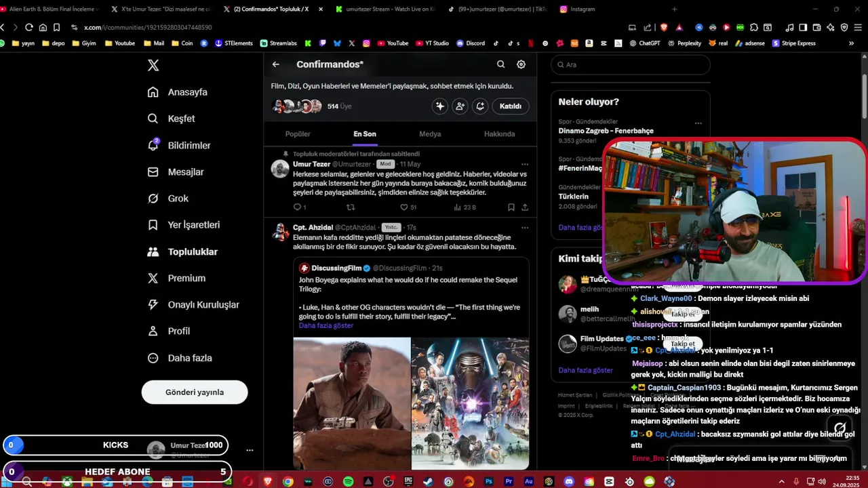Open Bildirimler notifications
Image resolution: width=868 pixels, height=488 pixels.
click(x=179, y=145)
